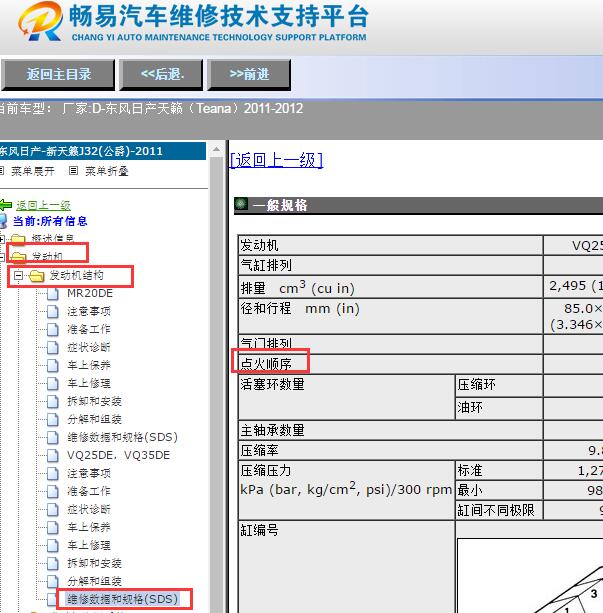Click the 气门排列 table cell
The image size is (603, 613).
tap(390, 344)
